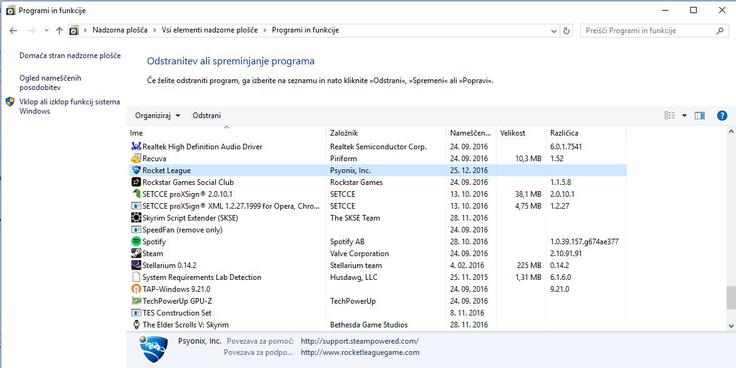Expand the address bar history dropdown
The height and width of the screenshot is (368, 736).
[x=554, y=31]
